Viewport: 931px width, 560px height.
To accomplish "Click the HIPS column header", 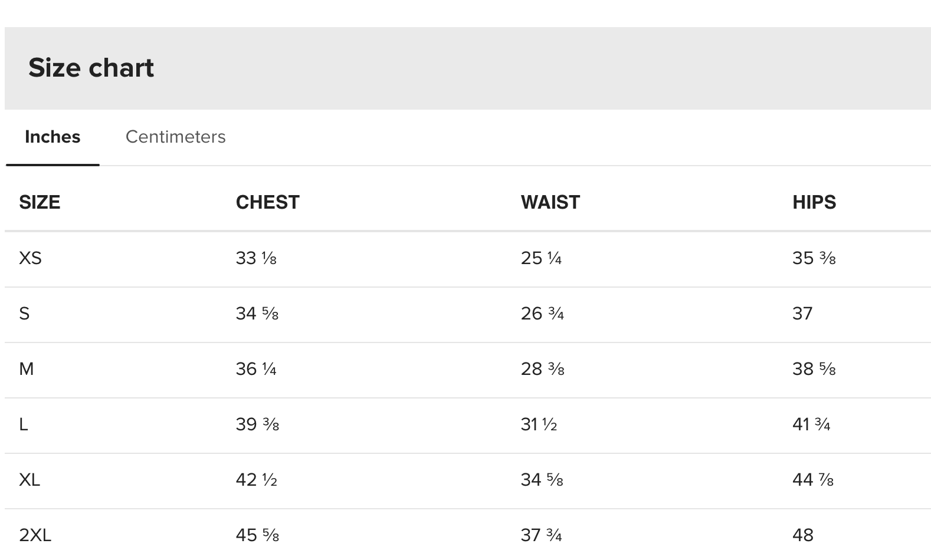I will [814, 202].
